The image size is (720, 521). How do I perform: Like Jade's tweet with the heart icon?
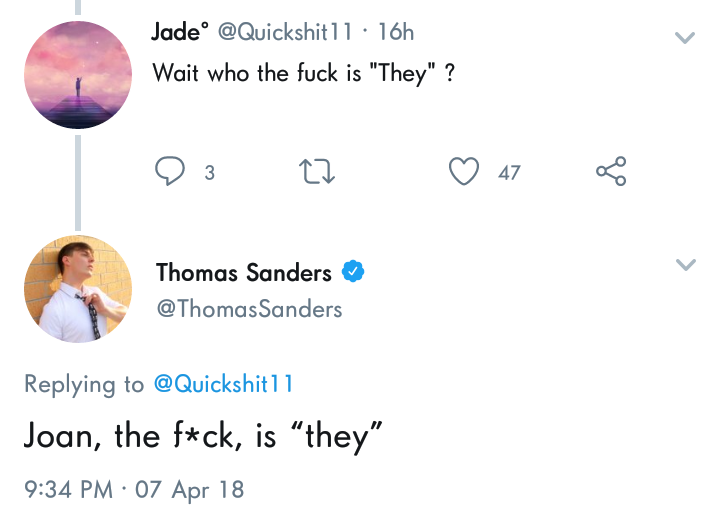point(464,172)
